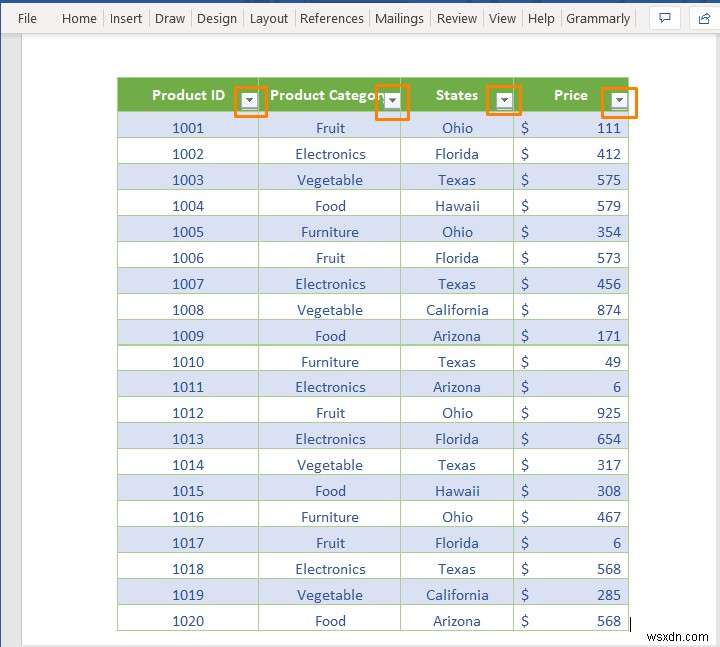Open the Draw tab
720x647 pixels.
[170, 18]
